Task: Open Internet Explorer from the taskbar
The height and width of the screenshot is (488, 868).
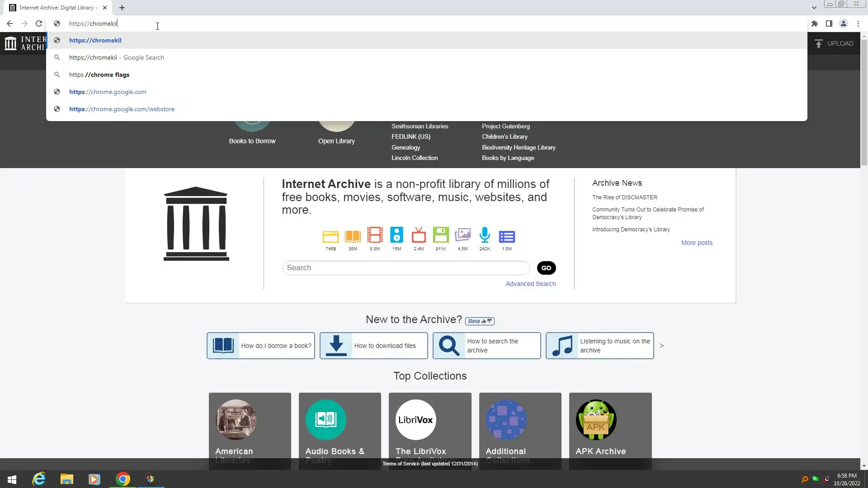Action: (39, 479)
